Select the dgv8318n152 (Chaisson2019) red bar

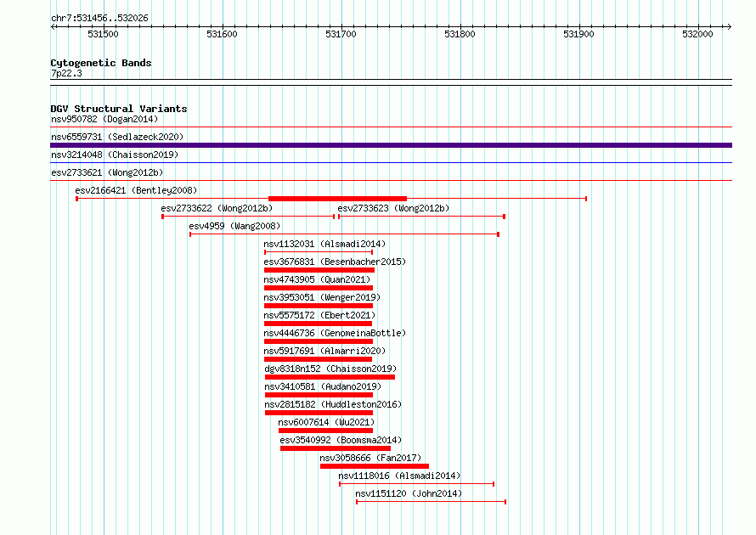click(x=330, y=377)
